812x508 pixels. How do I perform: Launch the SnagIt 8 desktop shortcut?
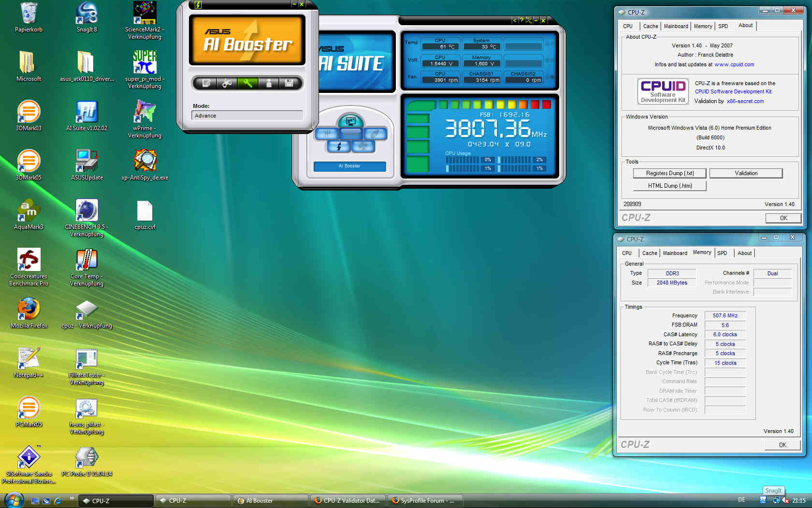coord(87,18)
